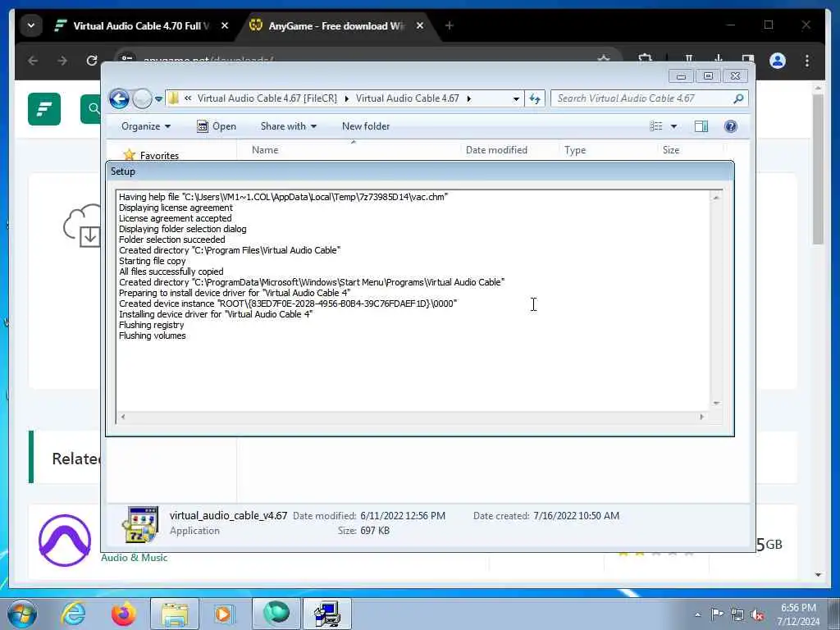The height and width of the screenshot is (630, 840).
Task: Expand the breadcrumb arrow after Virtual Audio Cable 4.67
Action: (468, 98)
